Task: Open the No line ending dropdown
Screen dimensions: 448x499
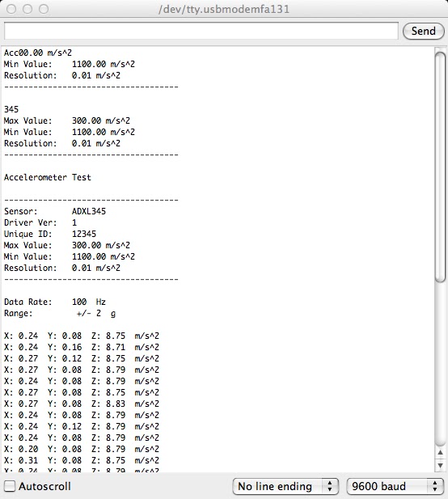Action: pos(285,486)
